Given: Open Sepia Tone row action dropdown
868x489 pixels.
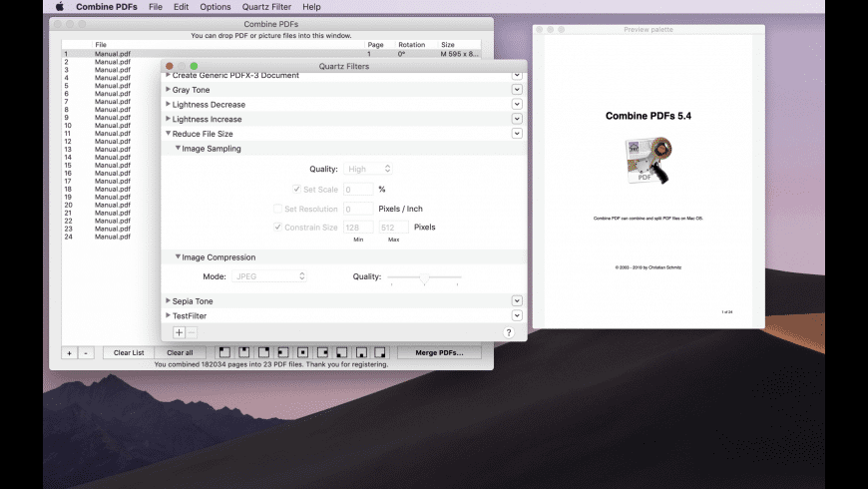Looking at the screenshot, I should coord(517,300).
